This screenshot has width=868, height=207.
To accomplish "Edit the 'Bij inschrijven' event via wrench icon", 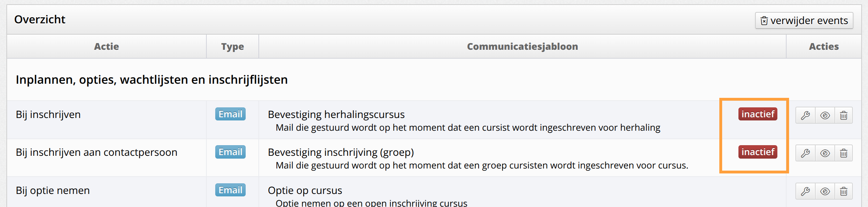I will tap(805, 115).
